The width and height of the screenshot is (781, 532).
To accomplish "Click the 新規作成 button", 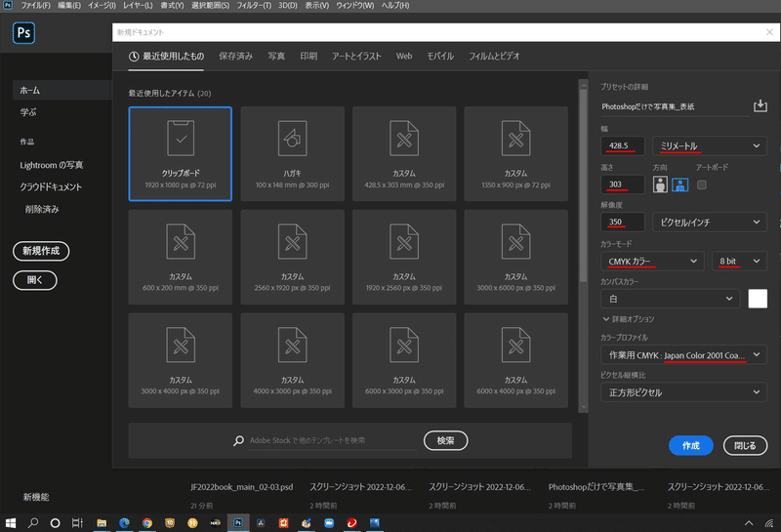I will click(41, 251).
